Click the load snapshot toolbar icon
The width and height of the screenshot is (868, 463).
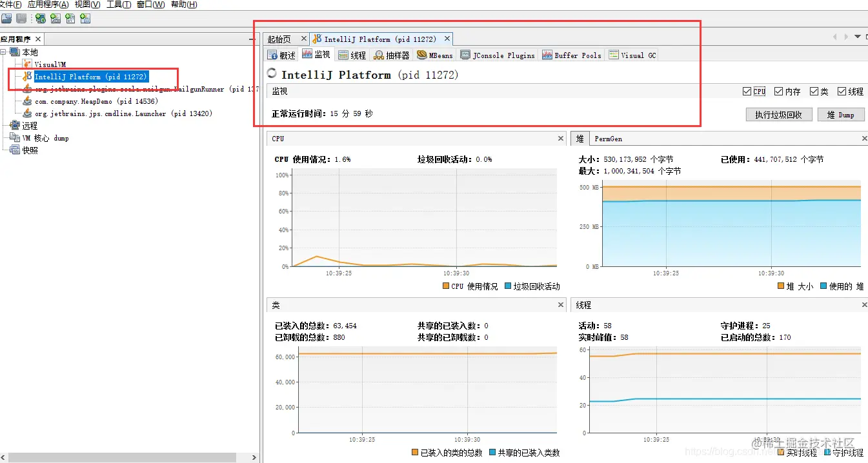(x=6, y=19)
